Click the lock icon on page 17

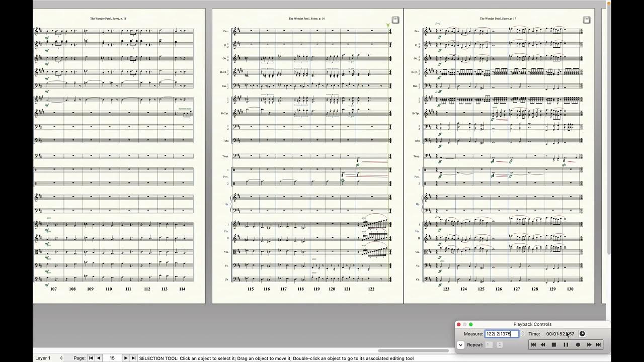[586, 20]
